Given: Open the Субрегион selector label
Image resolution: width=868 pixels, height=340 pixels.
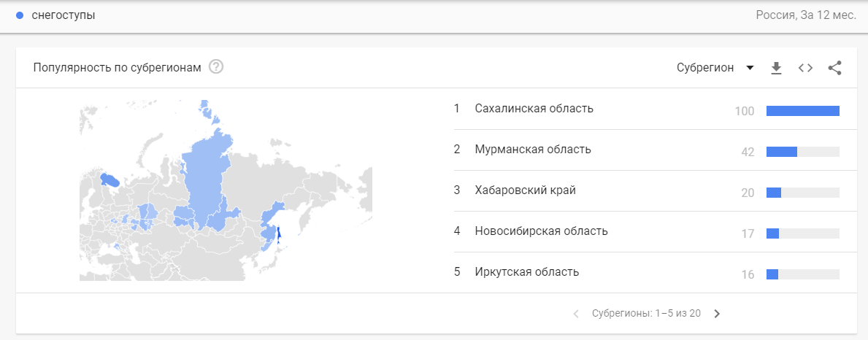Looking at the screenshot, I should (705, 68).
